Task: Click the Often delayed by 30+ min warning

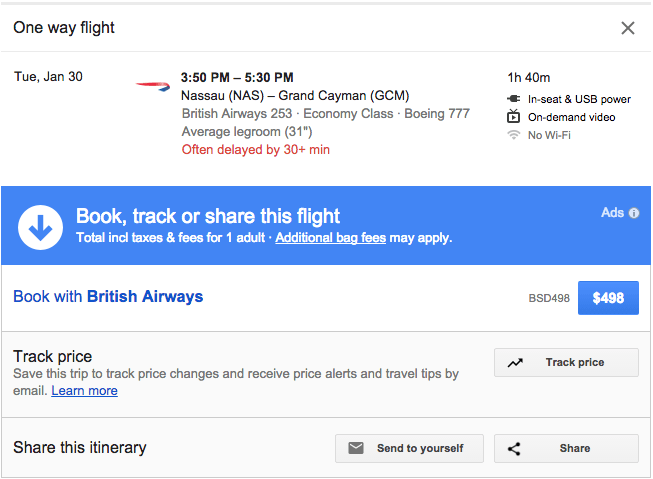Action: point(256,150)
